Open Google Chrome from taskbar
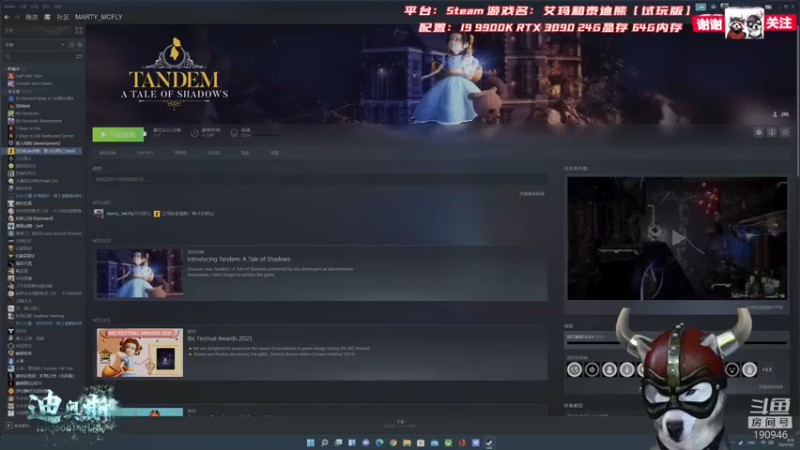The height and width of the screenshot is (450, 800). click(x=393, y=443)
